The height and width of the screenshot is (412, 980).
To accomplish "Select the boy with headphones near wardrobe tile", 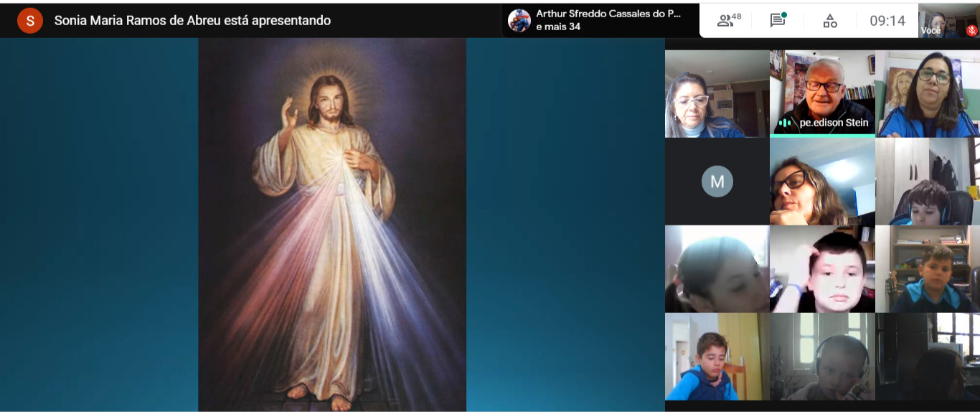I will [x=928, y=181].
